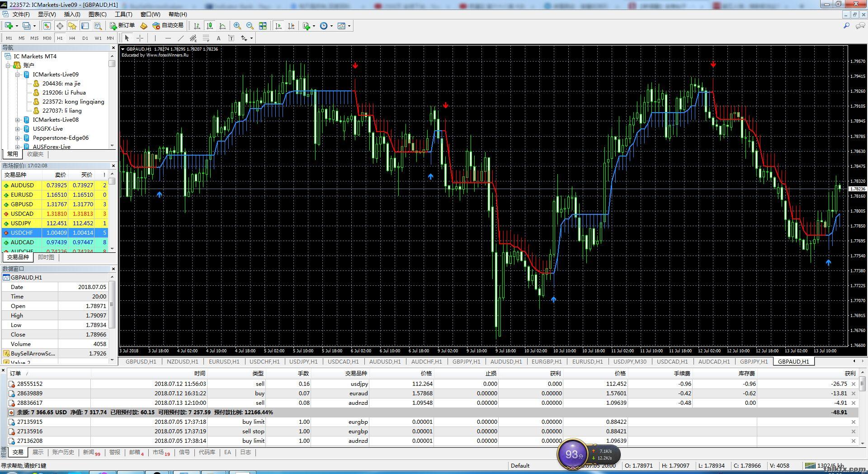Image resolution: width=868 pixels, height=474 pixels.
Task: Click the Periods clock icon
Action: click(324, 26)
